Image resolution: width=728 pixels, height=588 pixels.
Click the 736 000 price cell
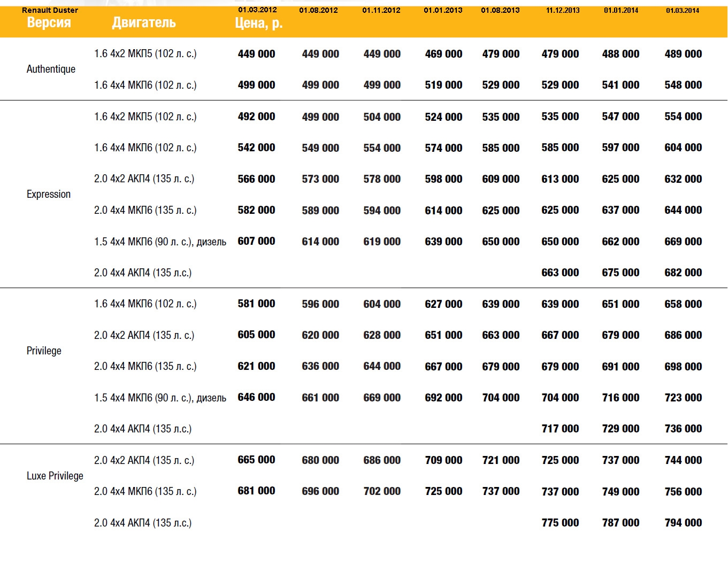(683, 429)
